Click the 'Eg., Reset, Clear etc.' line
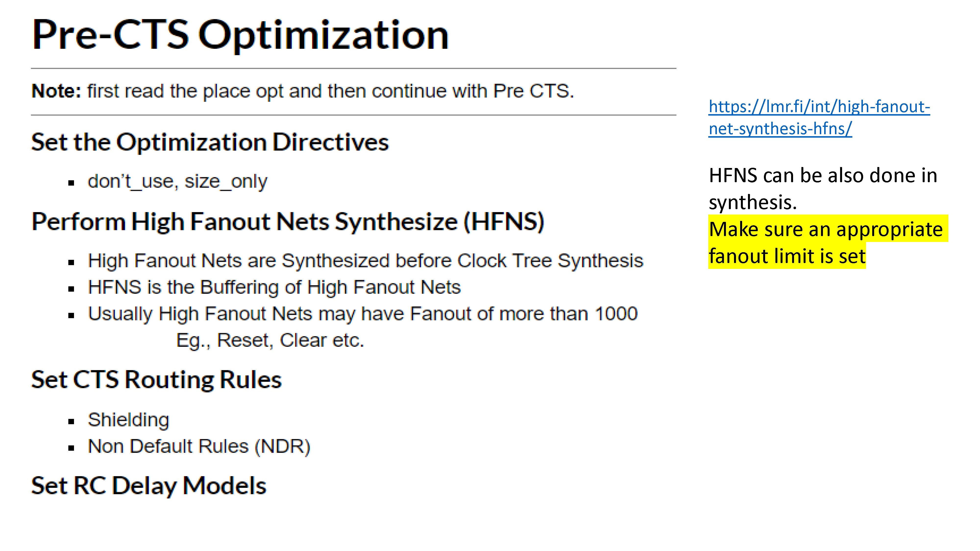980x551 pixels. tap(270, 340)
